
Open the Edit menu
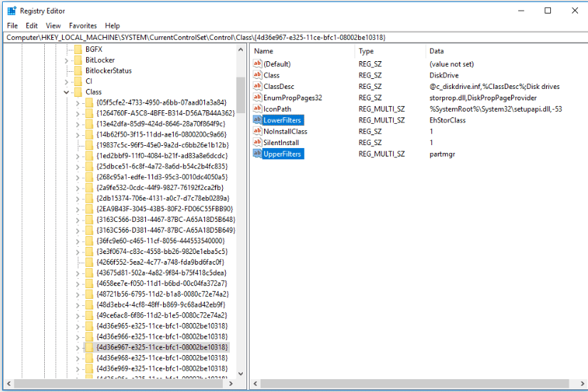tap(31, 26)
